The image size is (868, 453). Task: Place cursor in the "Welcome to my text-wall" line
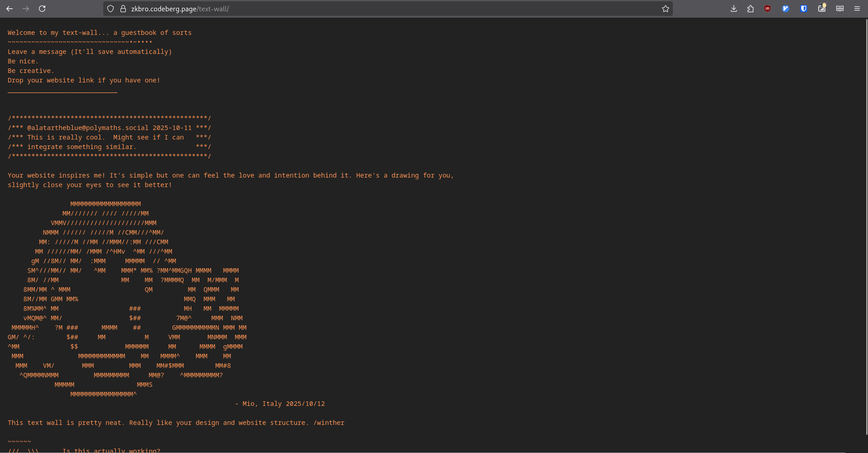click(x=100, y=33)
